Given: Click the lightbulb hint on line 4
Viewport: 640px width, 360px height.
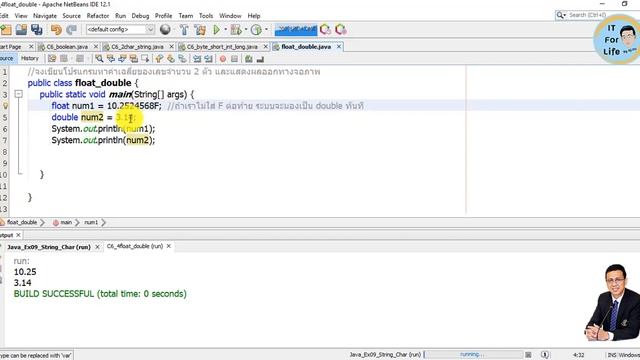Looking at the screenshot, I should pyautogui.click(x=5, y=106).
